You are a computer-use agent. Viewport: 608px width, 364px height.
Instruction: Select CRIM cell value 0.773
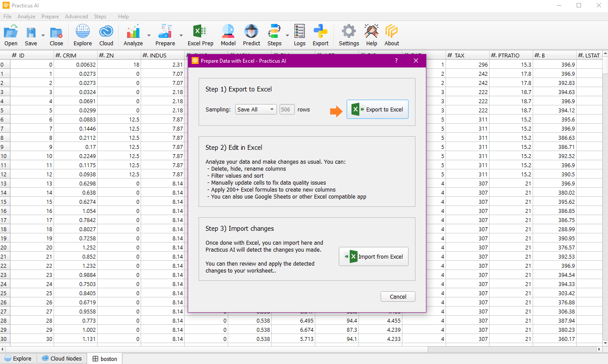(x=75, y=320)
